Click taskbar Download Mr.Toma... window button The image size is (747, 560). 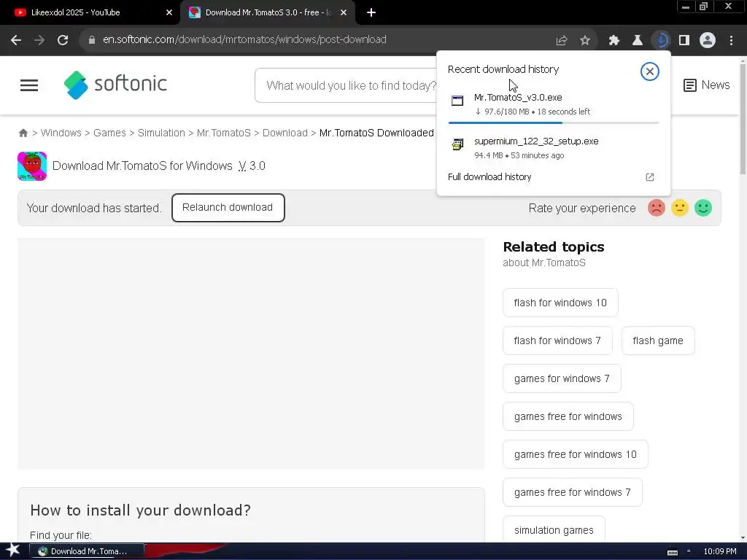[87, 551]
